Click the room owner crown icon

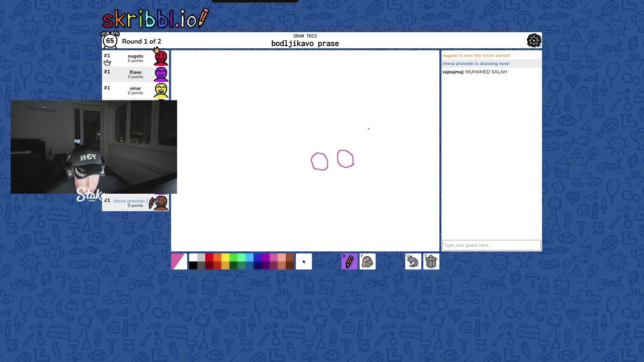pos(107,62)
